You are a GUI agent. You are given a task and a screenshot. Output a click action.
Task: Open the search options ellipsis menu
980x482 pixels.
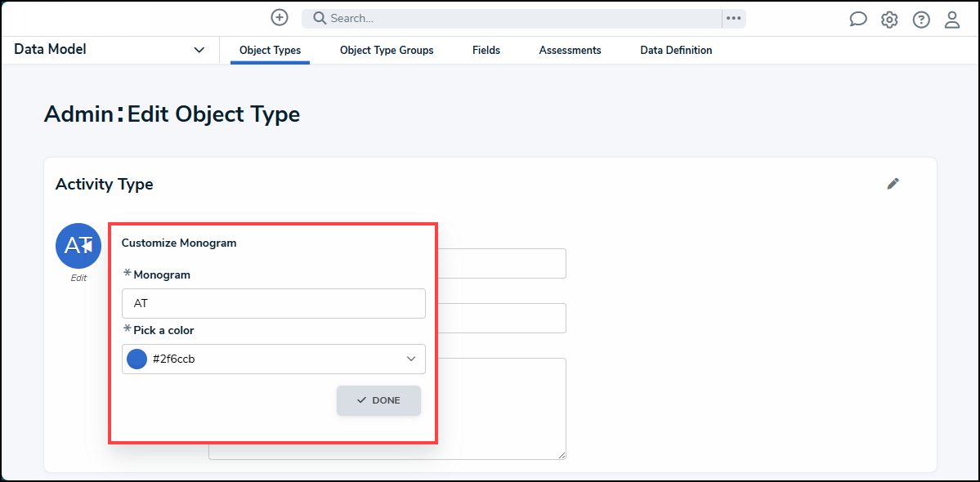(x=733, y=18)
